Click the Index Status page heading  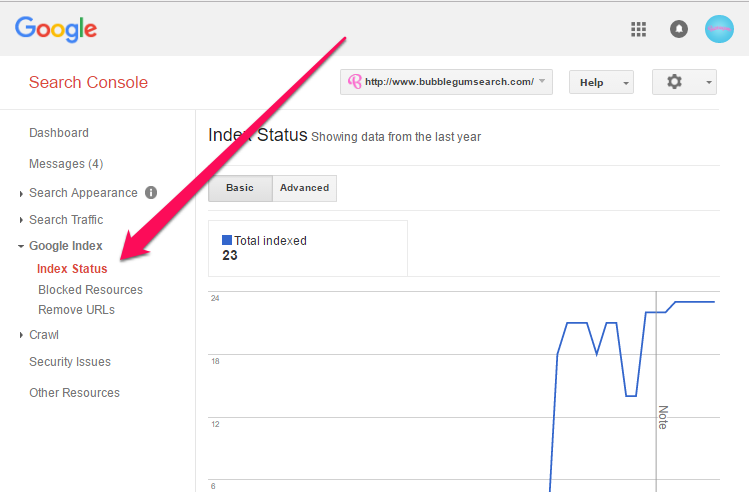click(x=257, y=135)
